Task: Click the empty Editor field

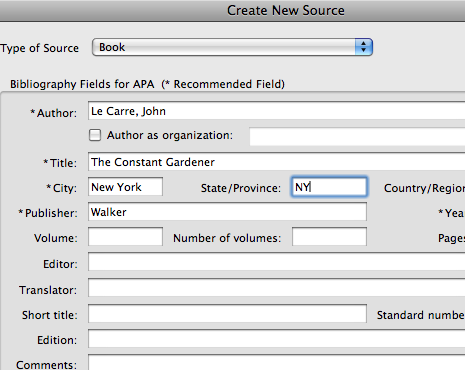Action: pyautogui.click(x=277, y=262)
